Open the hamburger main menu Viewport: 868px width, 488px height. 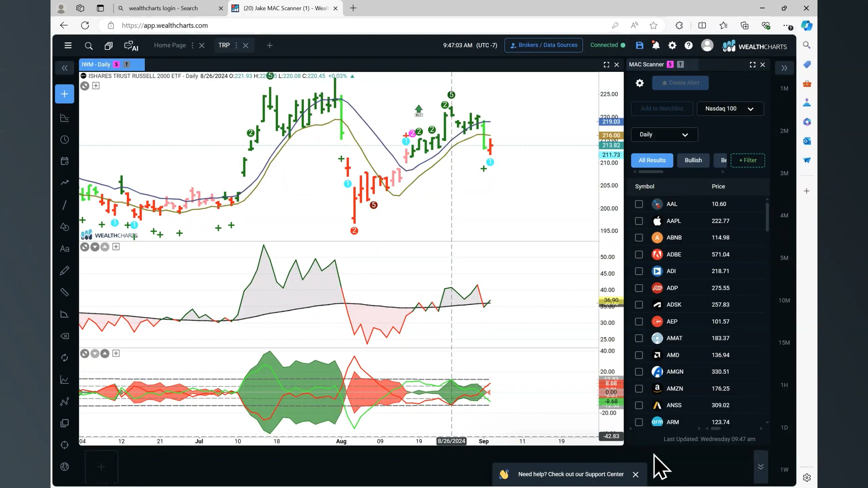point(68,45)
